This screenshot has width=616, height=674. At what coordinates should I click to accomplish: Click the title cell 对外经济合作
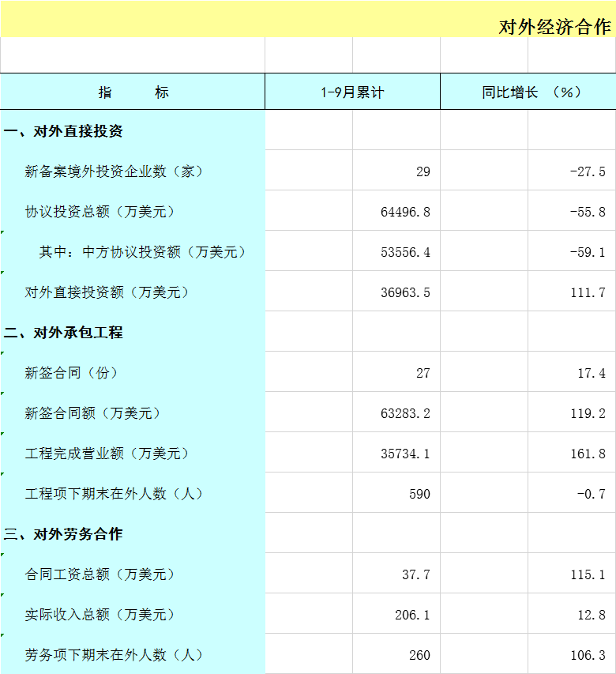coord(554,26)
